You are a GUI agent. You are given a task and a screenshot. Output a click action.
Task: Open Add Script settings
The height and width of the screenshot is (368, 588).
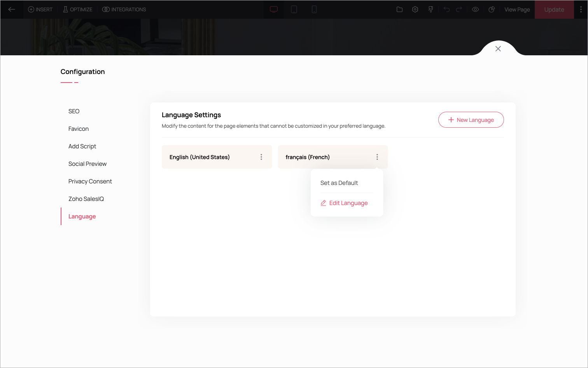tap(82, 146)
